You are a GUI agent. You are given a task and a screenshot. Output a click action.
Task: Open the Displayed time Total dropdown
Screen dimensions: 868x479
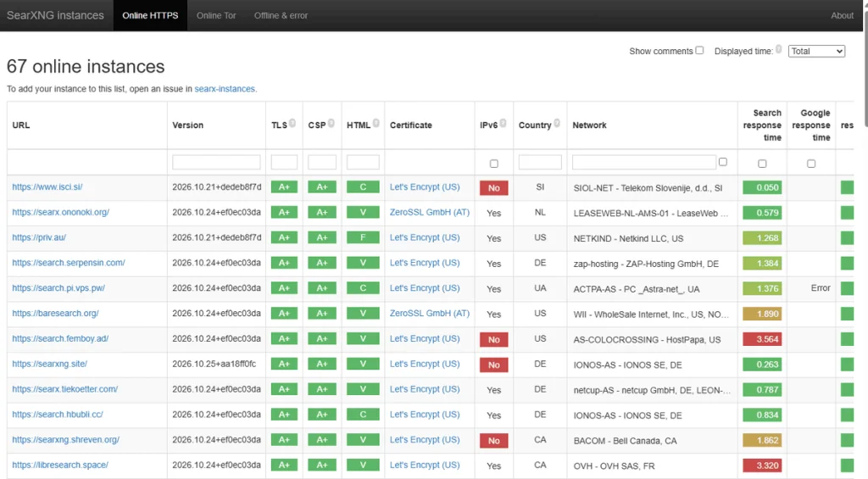(x=816, y=51)
